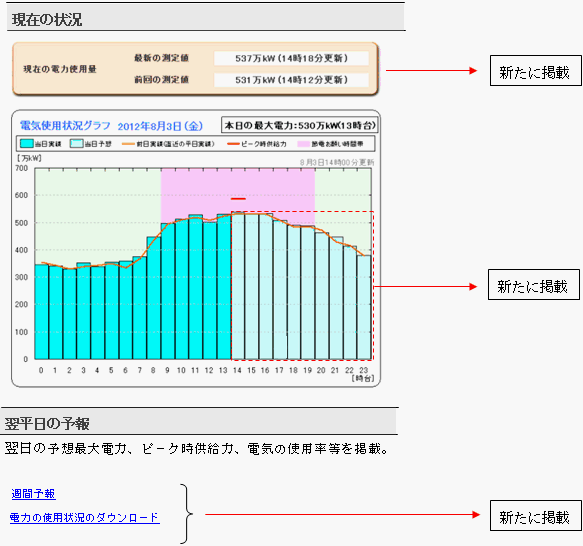
Task: Click the 前回の測定値 label
Action: [161, 80]
